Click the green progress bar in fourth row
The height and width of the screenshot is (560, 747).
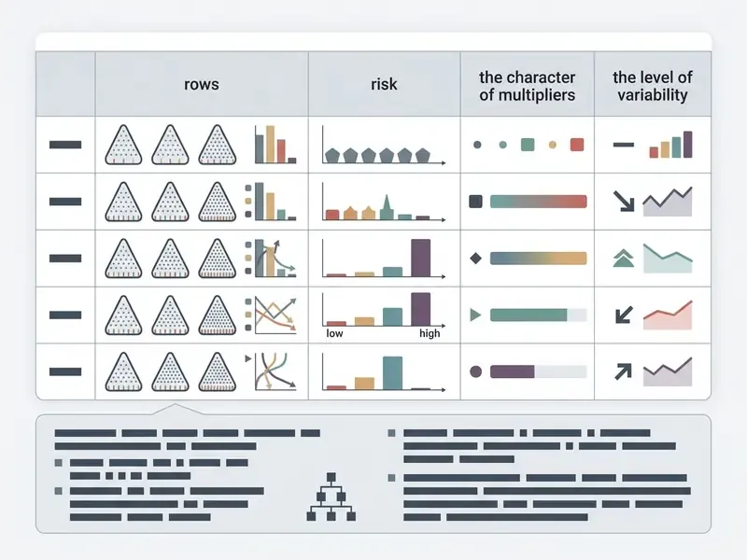pyautogui.click(x=529, y=315)
